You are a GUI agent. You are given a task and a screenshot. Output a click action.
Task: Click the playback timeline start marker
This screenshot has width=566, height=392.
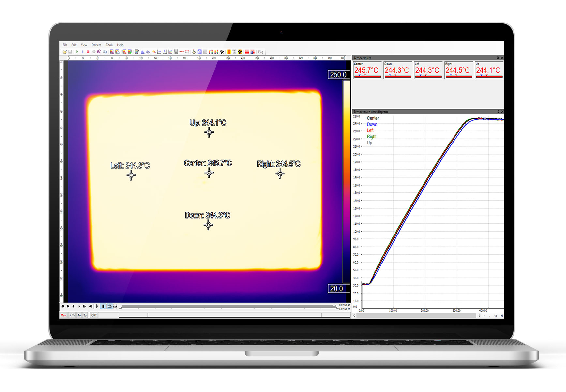[121, 308]
